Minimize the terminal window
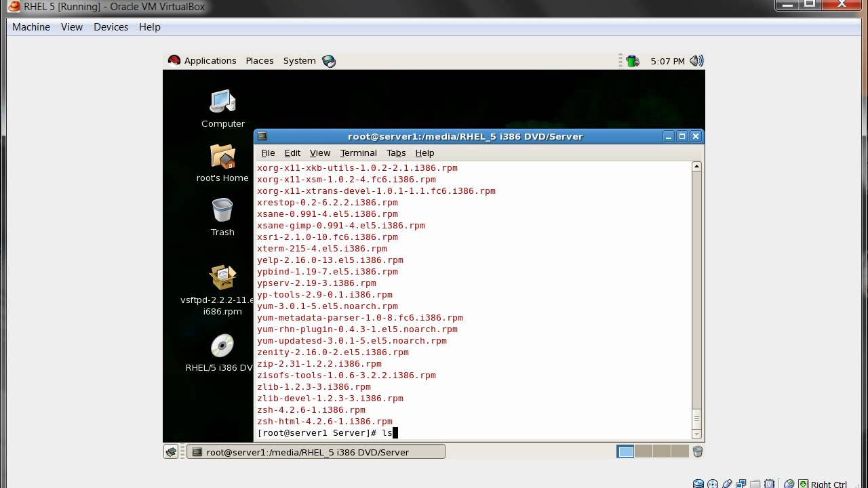The width and height of the screenshot is (868, 488). coord(669,136)
